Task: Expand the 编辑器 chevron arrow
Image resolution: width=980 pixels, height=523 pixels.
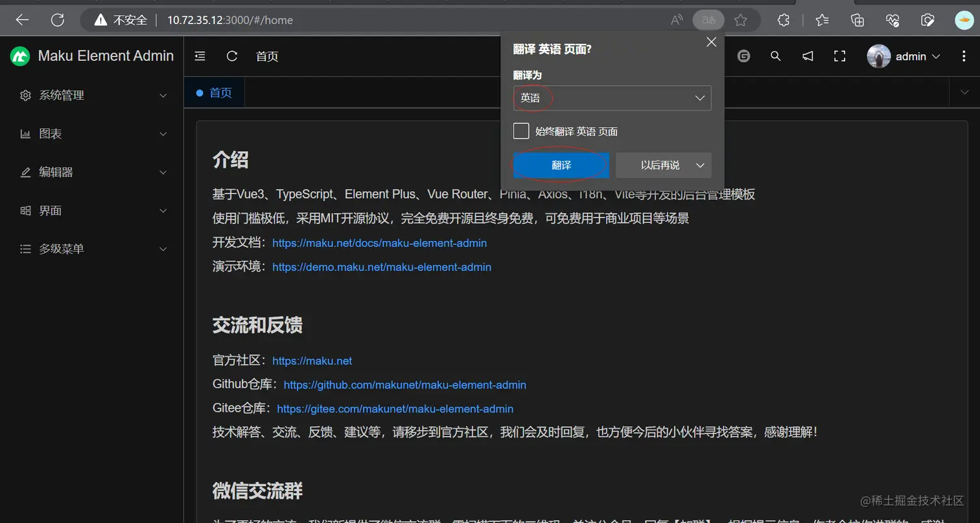Action: tap(163, 172)
